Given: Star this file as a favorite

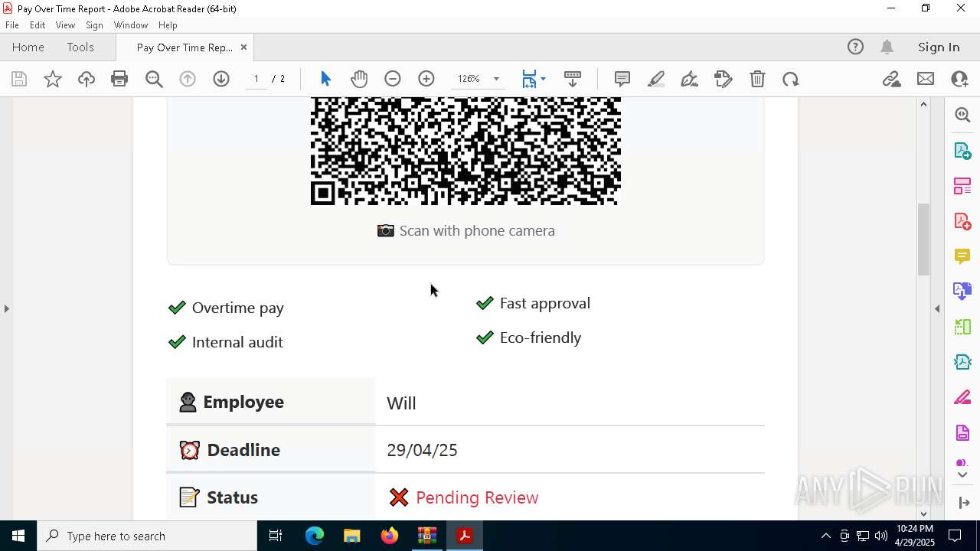Looking at the screenshot, I should [x=53, y=79].
